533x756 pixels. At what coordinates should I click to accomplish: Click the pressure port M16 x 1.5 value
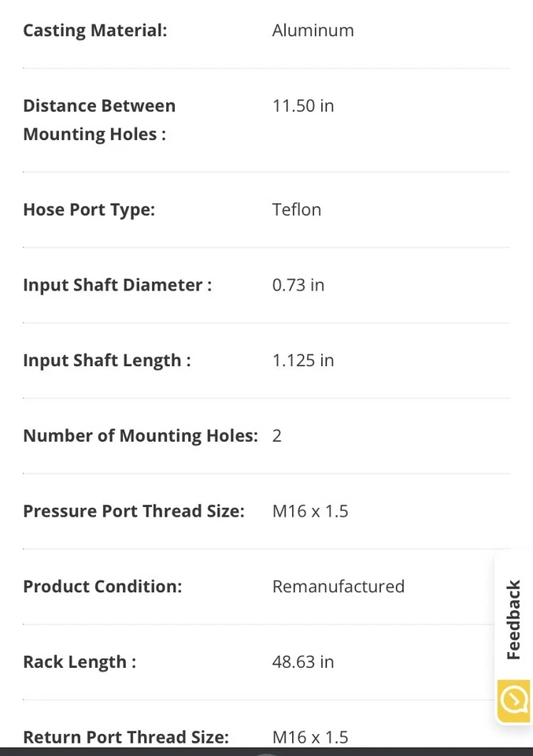tap(310, 511)
